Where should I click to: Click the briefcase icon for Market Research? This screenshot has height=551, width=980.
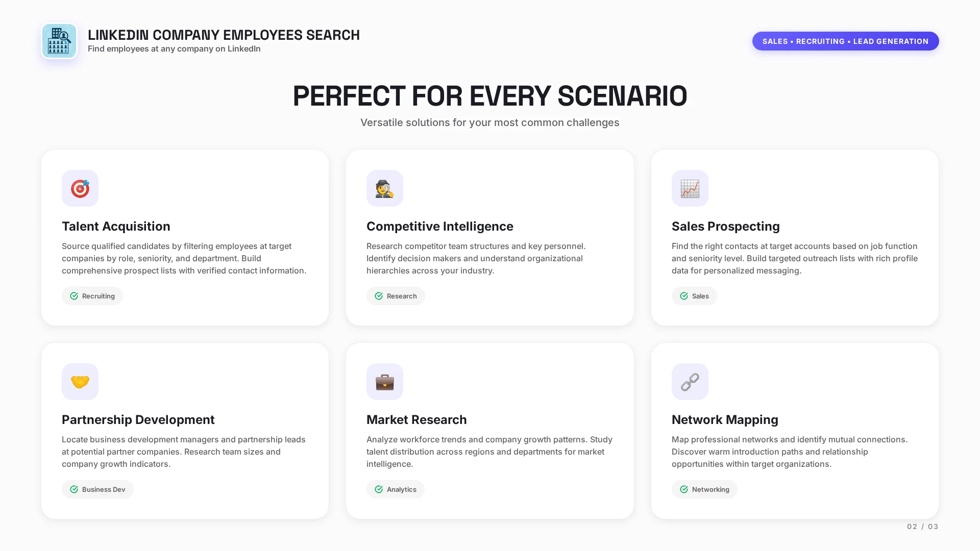coord(385,382)
